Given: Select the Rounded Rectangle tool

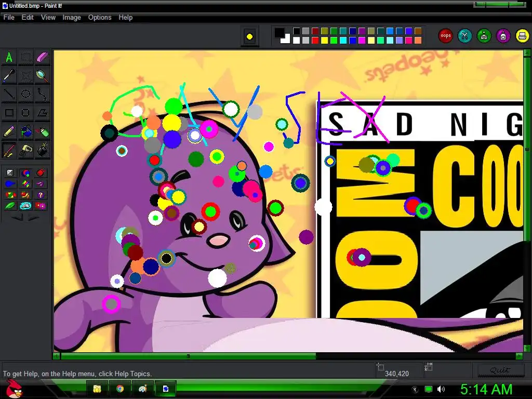Looking at the screenshot, I should point(26,113).
